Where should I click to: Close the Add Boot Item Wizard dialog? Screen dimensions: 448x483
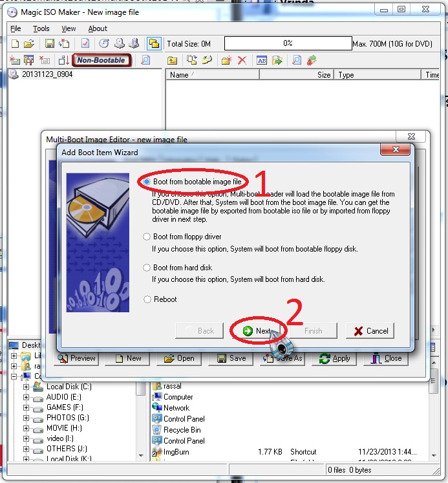click(x=396, y=150)
